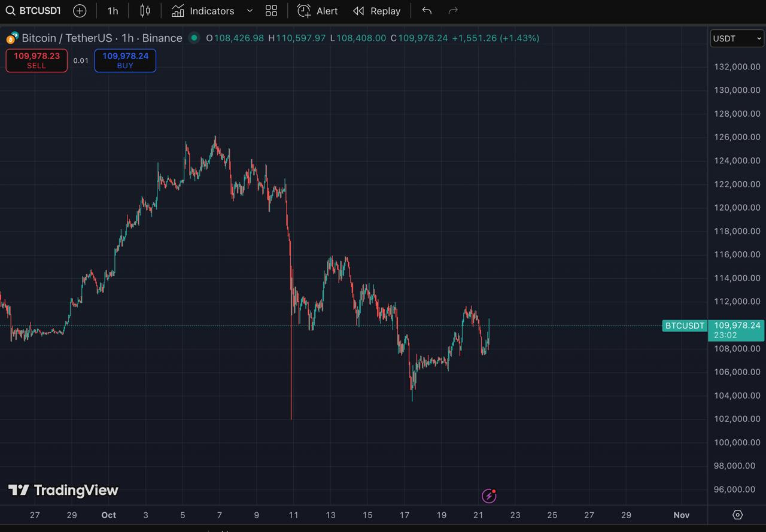The height and width of the screenshot is (532, 766).
Task: Click the red SELL 109,978.23 button
Action: tap(37, 60)
